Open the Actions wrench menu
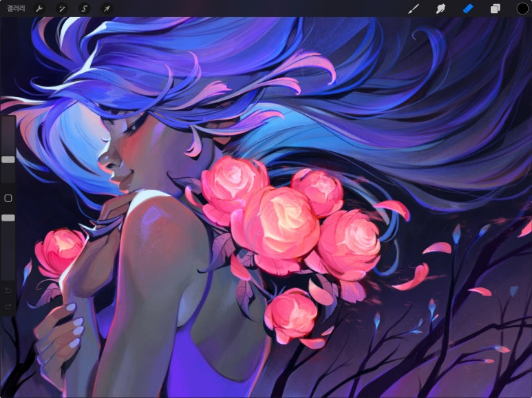 [39, 8]
